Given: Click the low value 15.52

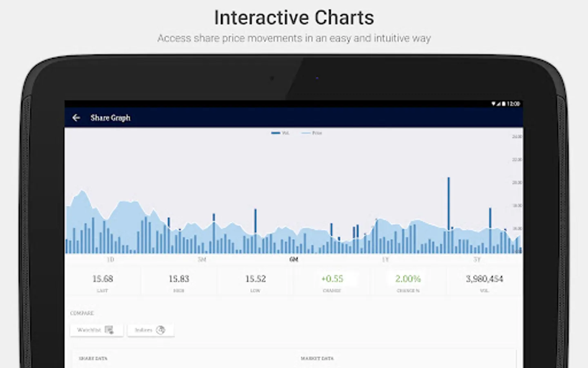Looking at the screenshot, I should tap(256, 279).
